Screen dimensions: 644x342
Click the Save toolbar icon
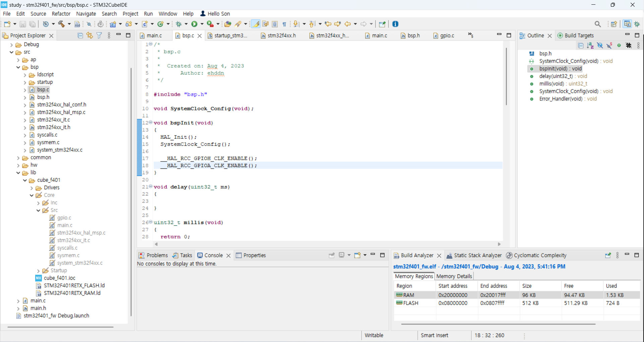tap(23, 24)
